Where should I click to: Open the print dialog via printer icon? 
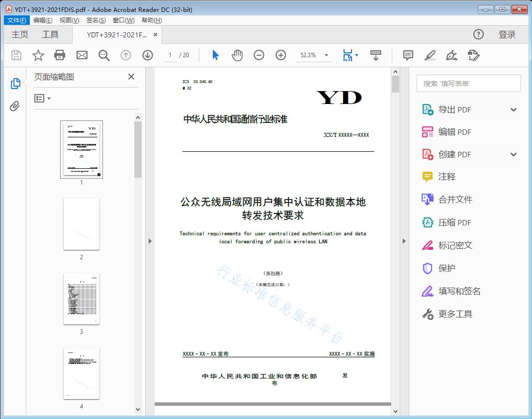60,55
